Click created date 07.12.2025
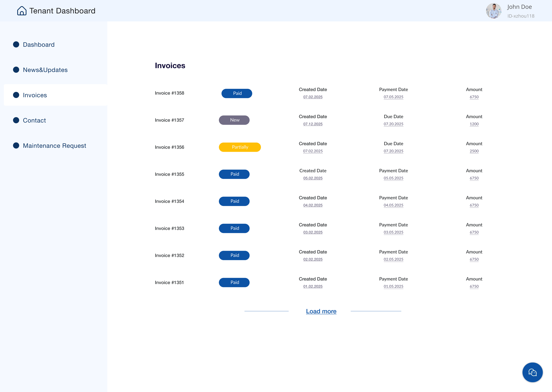 [313, 124]
